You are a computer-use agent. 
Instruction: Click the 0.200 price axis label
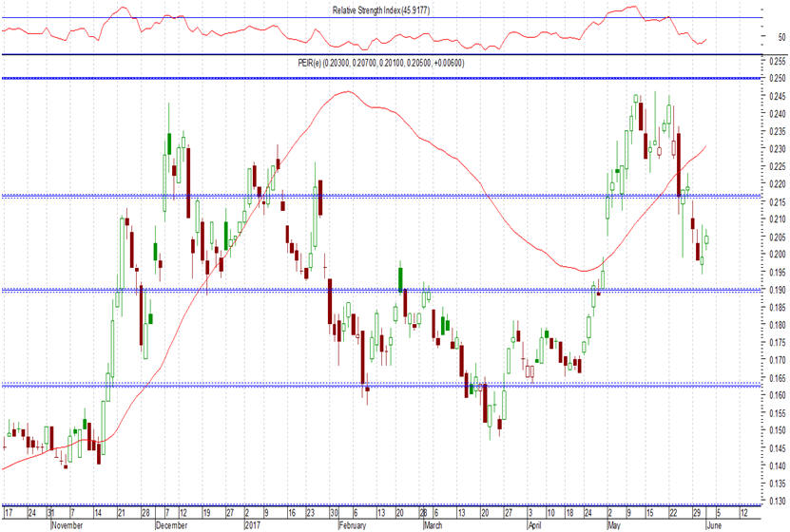(x=778, y=255)
